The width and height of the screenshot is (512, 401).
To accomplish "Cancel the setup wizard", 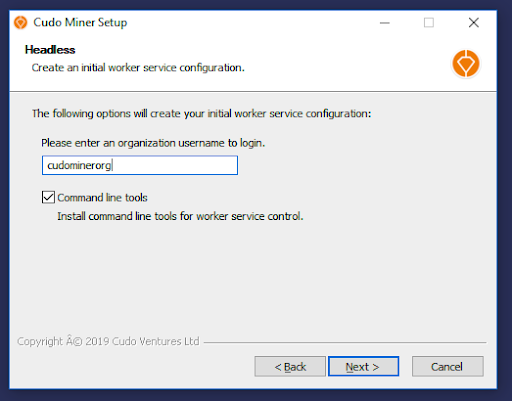I will click(447, 366).
